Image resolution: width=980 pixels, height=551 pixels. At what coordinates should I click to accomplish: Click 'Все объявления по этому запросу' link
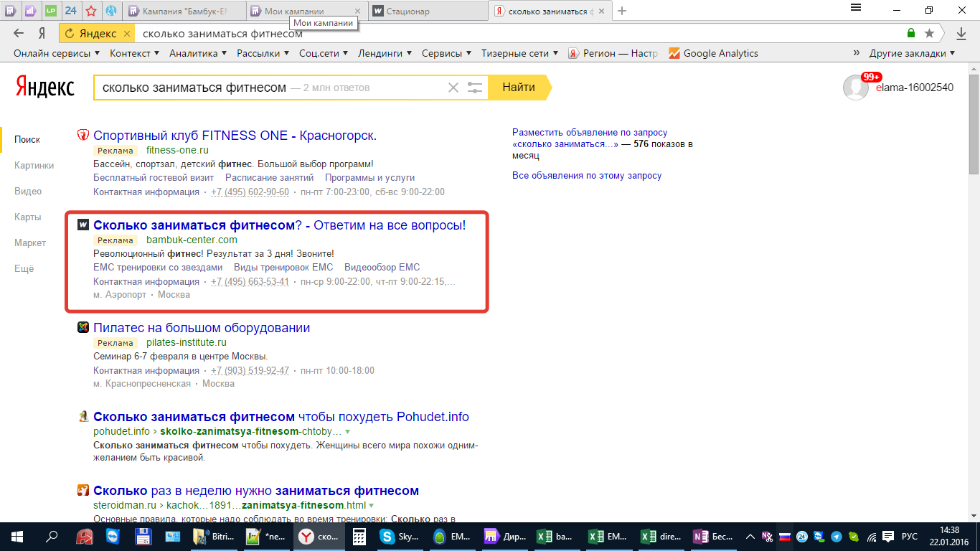pos(587,176)
